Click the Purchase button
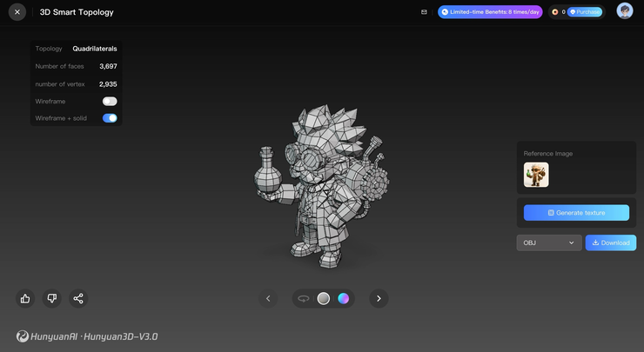644x352 pixels. (585, 12)
